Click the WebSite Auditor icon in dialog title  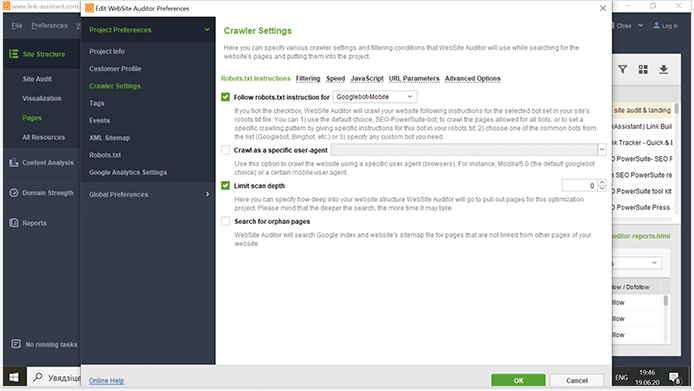coord(89,8)
